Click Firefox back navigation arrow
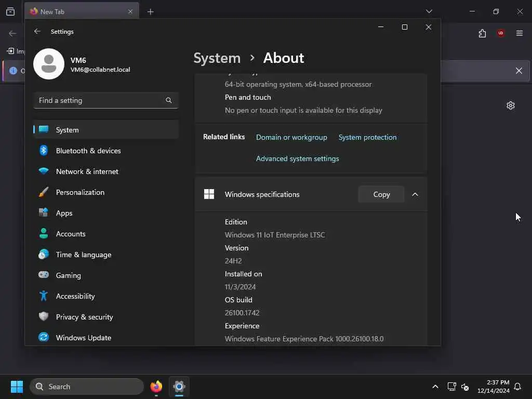 (x=12, y=33)
